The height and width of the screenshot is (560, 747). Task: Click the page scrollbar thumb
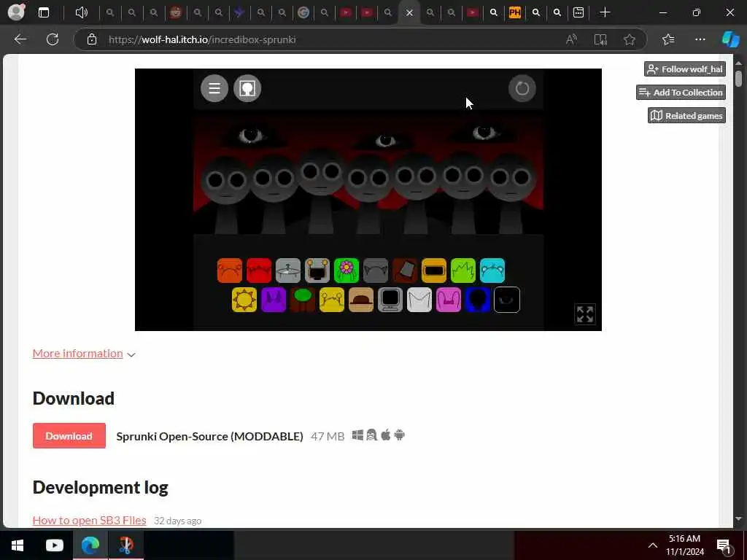(x=738, y=79)
